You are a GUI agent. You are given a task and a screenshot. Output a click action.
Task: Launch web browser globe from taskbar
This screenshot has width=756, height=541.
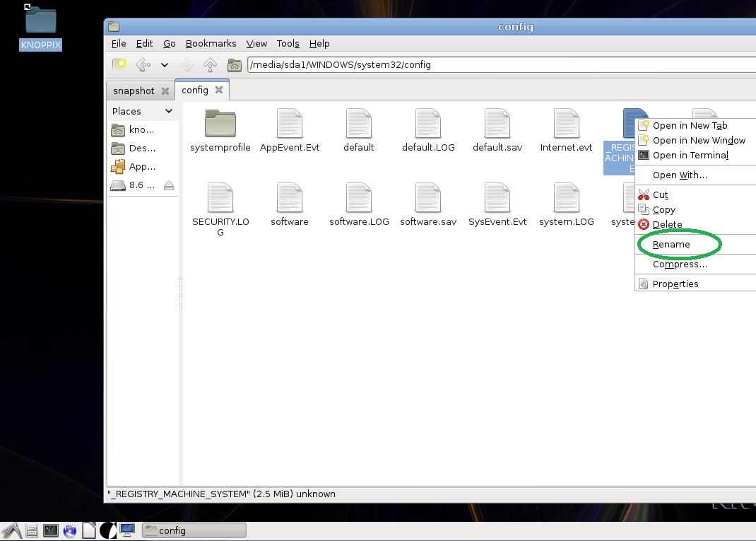pos(70,531)
